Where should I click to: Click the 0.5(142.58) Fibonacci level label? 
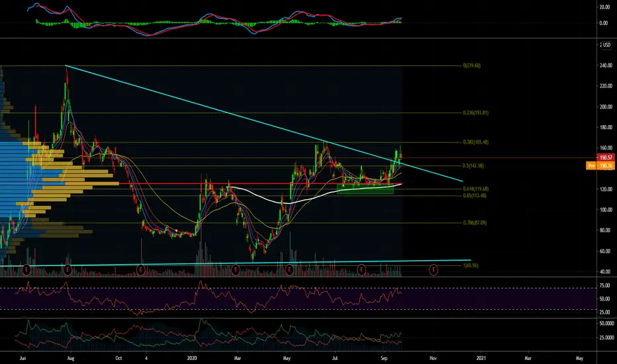[473, 165]
